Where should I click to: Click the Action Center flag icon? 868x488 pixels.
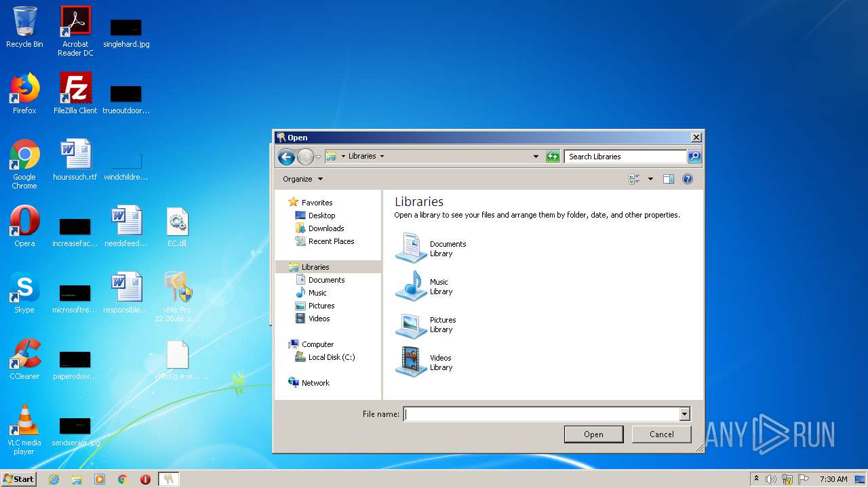click(x=804, y=479)
